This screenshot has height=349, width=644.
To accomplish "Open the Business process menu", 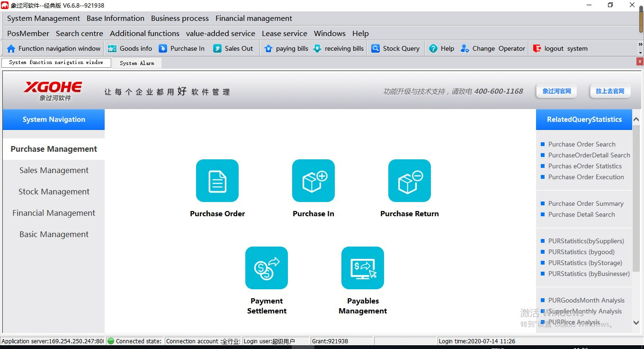I will (x=180, y=18).
